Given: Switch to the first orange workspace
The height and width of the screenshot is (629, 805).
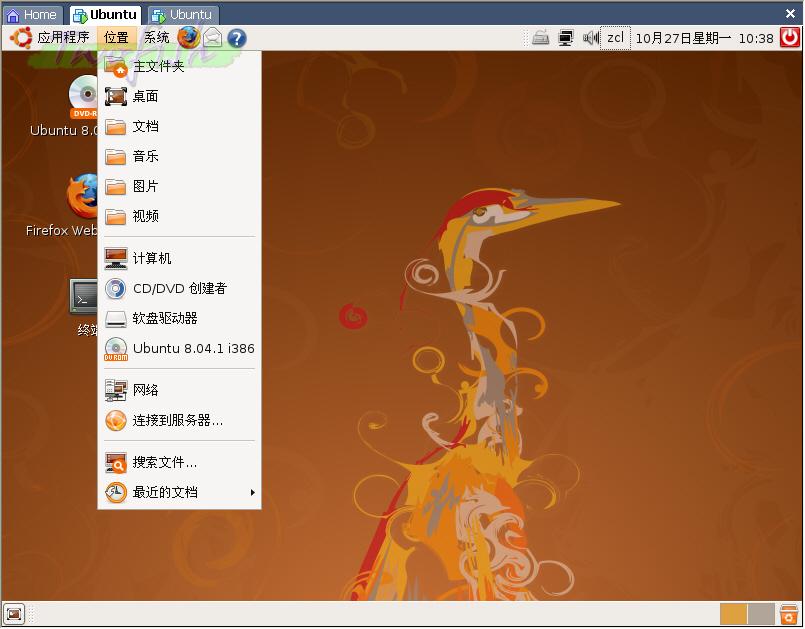Looking at the screenshot, I should coord(734,614).
